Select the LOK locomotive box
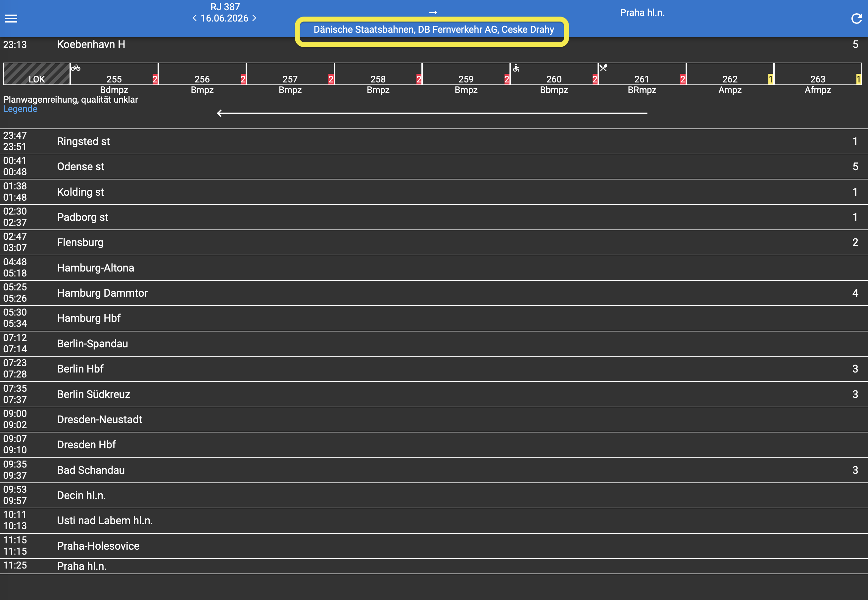868x600 pixels. [36, 74]
